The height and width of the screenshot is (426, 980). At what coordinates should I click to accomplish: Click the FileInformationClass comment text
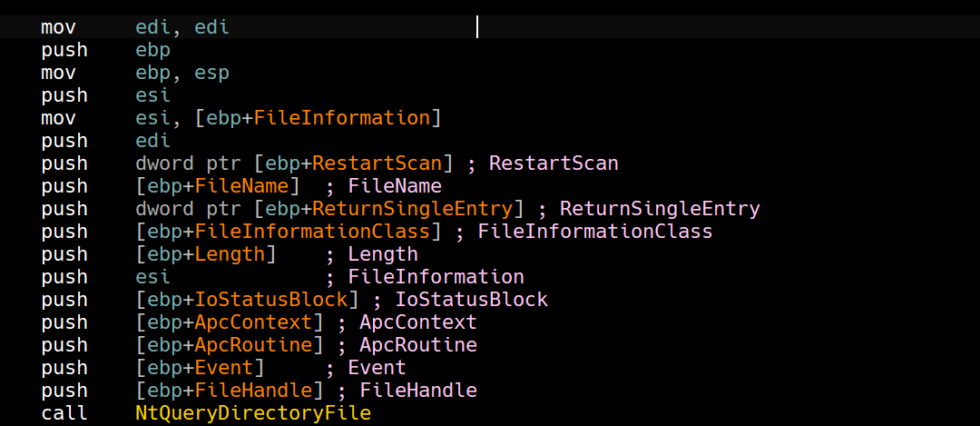pyautogui.click(x=595, y=232)
